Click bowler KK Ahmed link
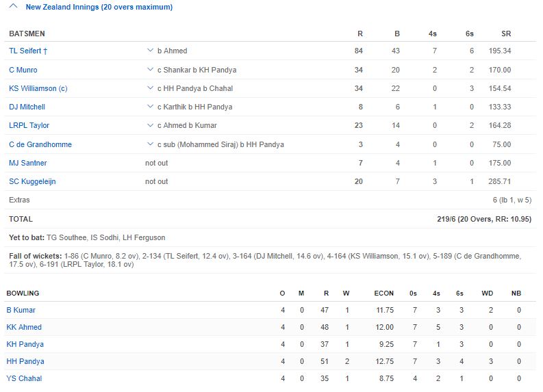 pos(24,327)
